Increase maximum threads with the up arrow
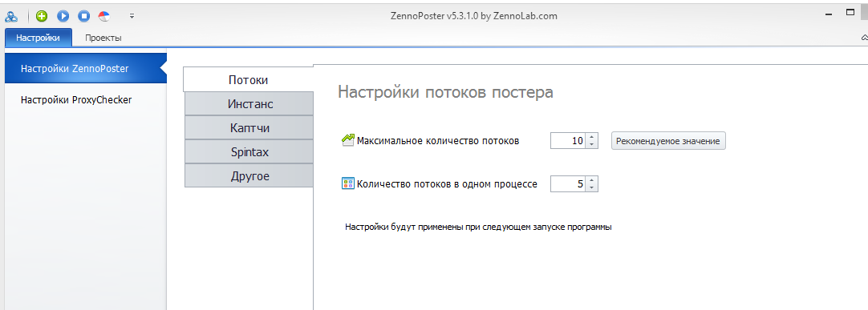Image resolution: width=868 pixels, height=310 pixels. pos(592,137)
